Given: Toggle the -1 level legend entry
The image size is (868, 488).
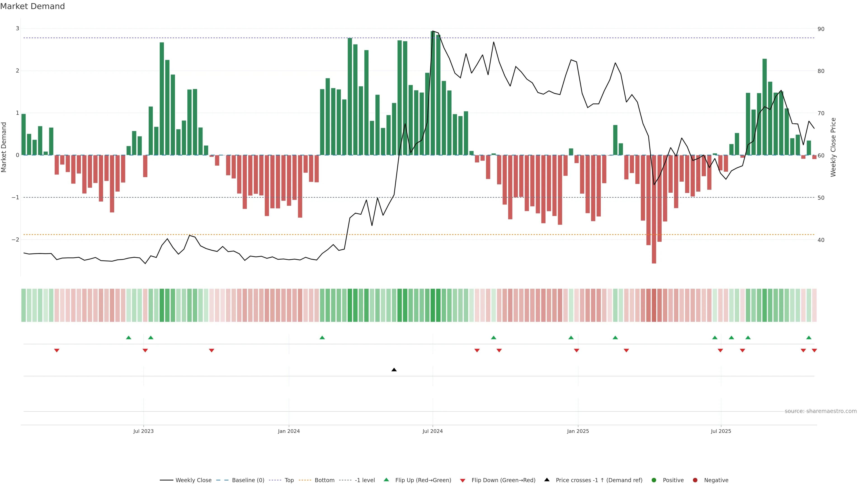Looking at the screenshot, I should pyautogui.click(x=365, y=480).
